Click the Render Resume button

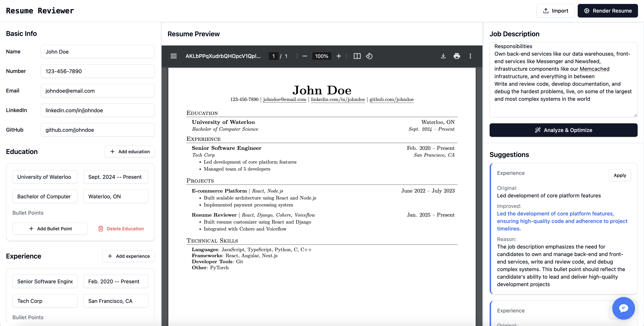(607, 11)
